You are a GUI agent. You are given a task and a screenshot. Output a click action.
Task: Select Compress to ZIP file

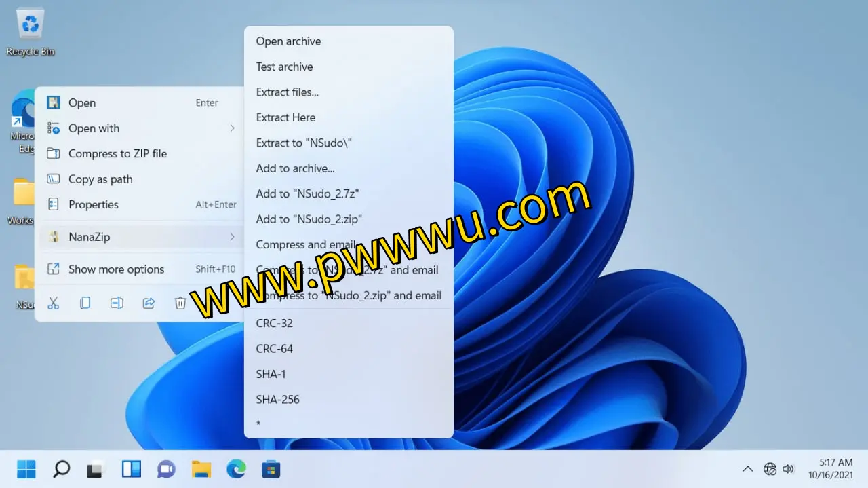pos(117,154)
